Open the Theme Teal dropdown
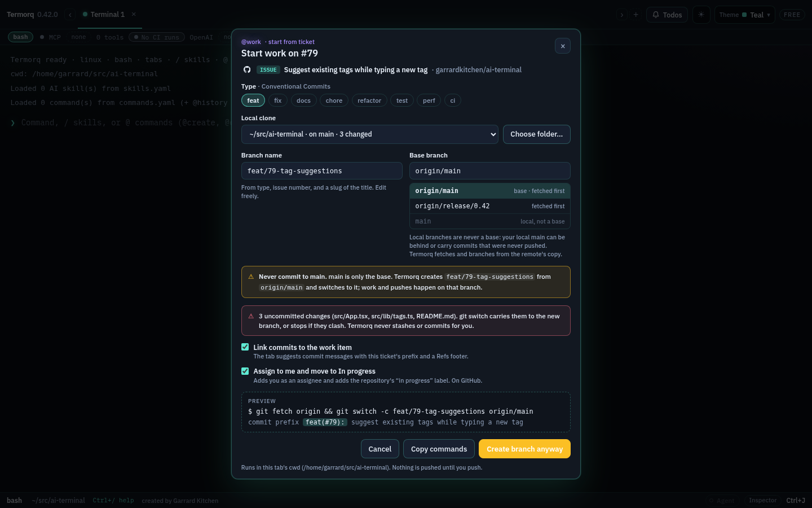Image resolution: width=812 pixels, height=508 pixels. pos(745,15)
